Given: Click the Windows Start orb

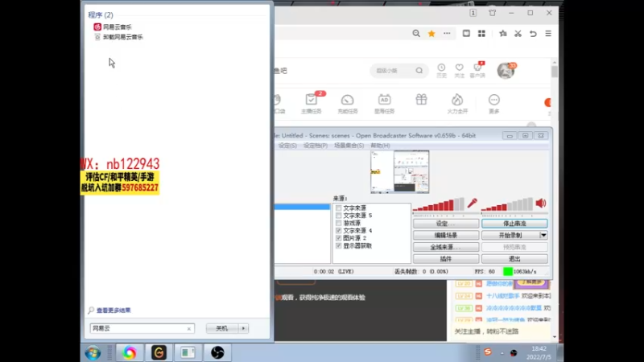Looking at the screenshot, I should click(x=93, y=352).
